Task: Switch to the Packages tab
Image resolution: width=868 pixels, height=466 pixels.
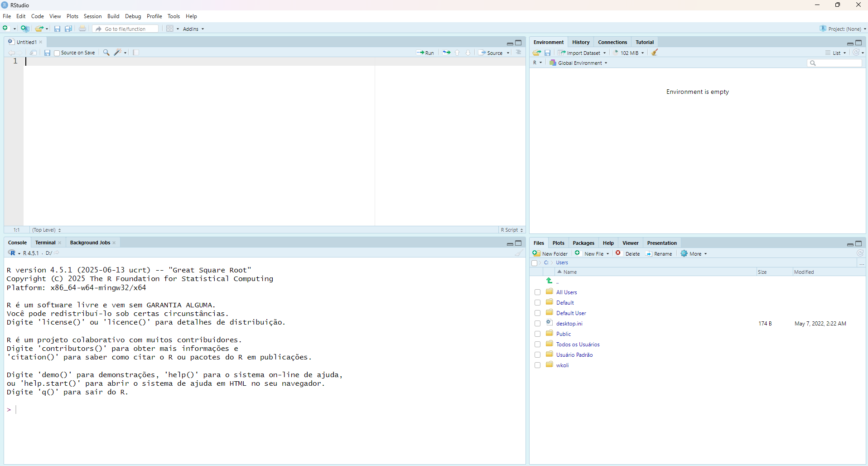Action: [583, 243]
